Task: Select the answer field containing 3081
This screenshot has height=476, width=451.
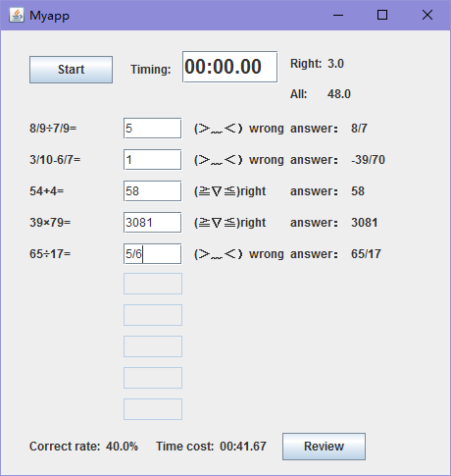Action: coord(153,223)
